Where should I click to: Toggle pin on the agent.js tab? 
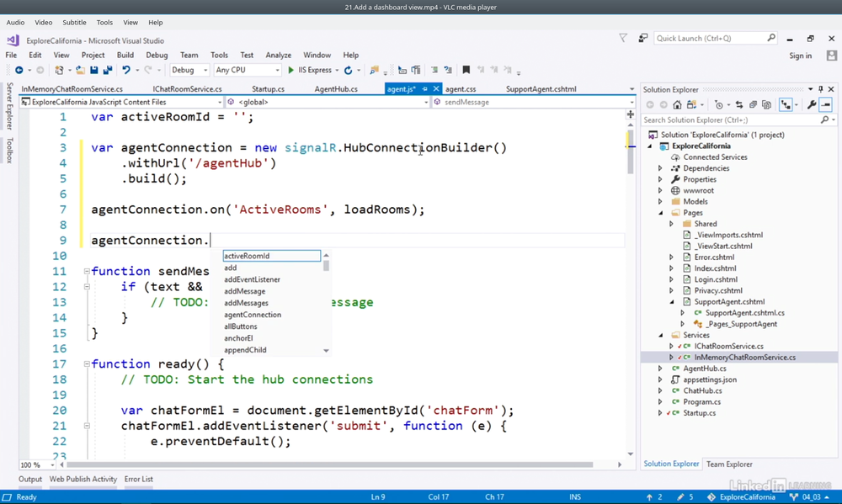[x=424, y=89]
